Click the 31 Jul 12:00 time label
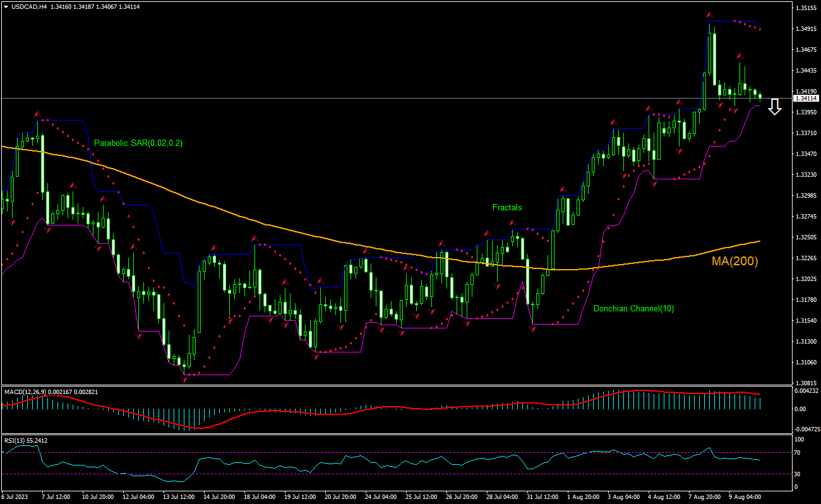Image resolution: width=821 pixels, height=504 pixels. (542, 496)
